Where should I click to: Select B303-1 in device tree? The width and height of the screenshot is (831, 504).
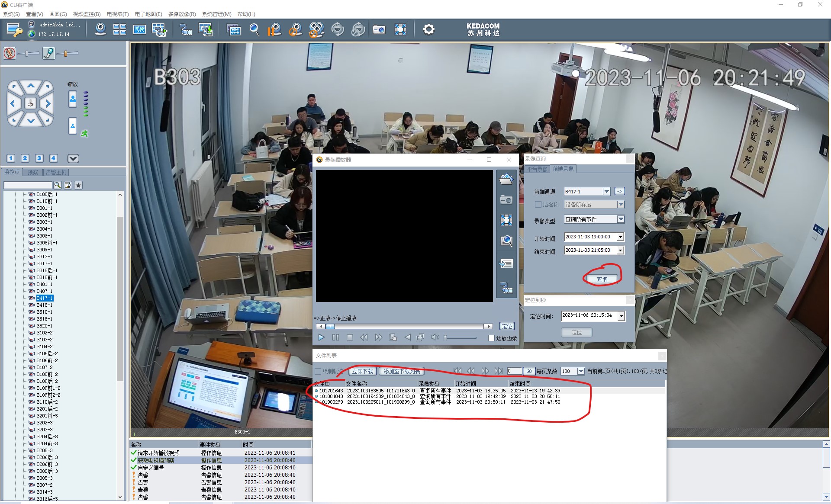coord(44,222)
